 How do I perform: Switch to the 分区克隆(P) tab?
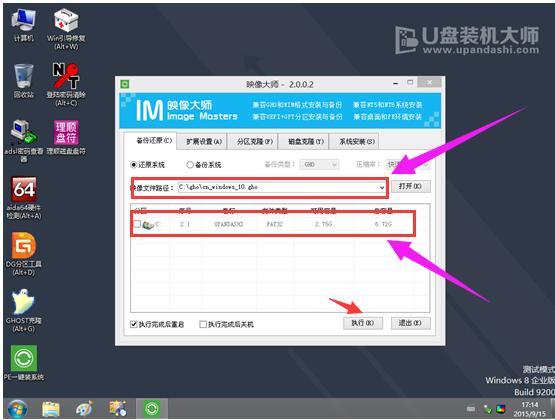(x=253, y=142)
